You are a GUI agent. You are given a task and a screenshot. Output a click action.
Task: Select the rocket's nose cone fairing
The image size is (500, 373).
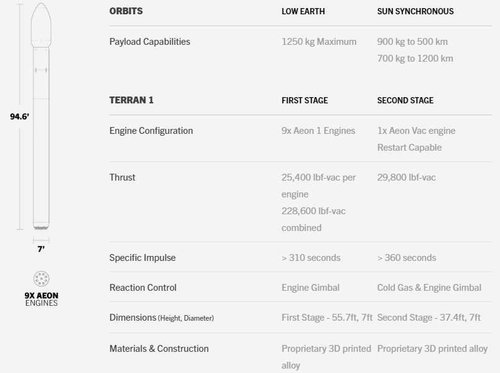pyautogui.click(x=41, y=25)
